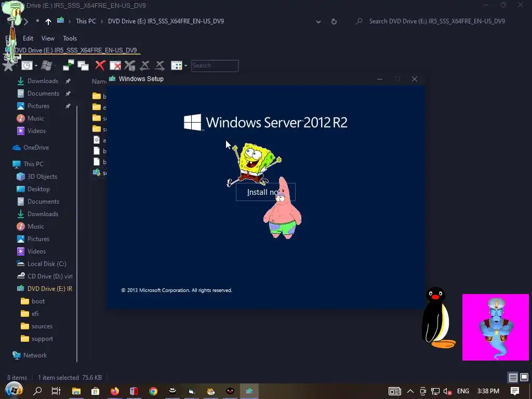Open the Edit menu in Explorer
This screenshot has height=399, width=532.
[28, 38]
